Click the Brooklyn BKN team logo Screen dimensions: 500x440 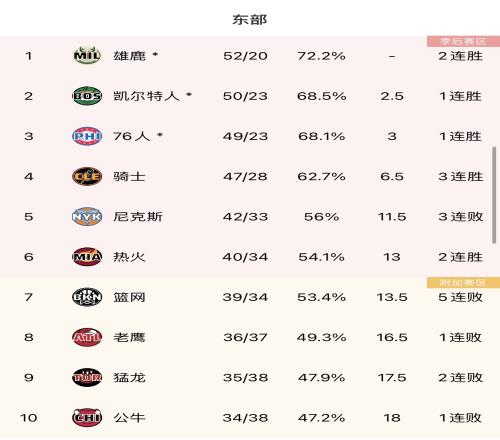pyautogui.click(x=87, y=297)
